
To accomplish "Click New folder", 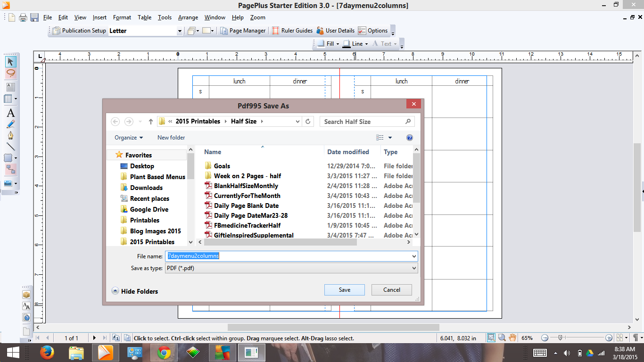I will tap(171, 138).
